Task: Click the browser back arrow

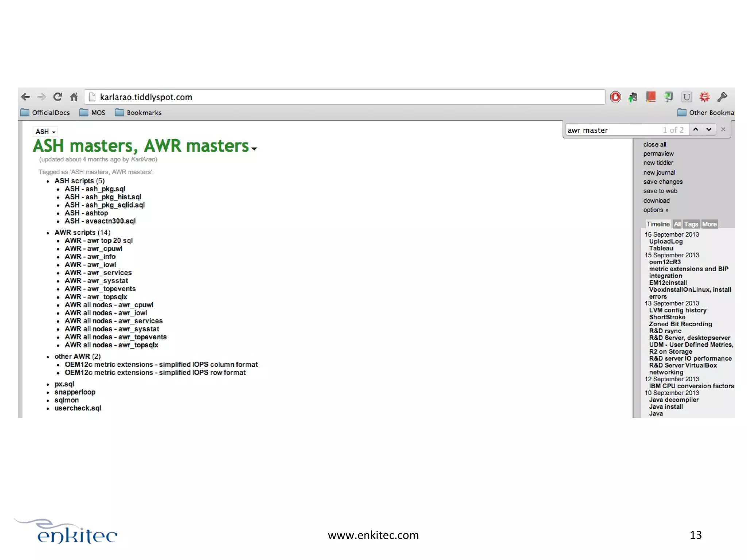Action: click(26, 97)
